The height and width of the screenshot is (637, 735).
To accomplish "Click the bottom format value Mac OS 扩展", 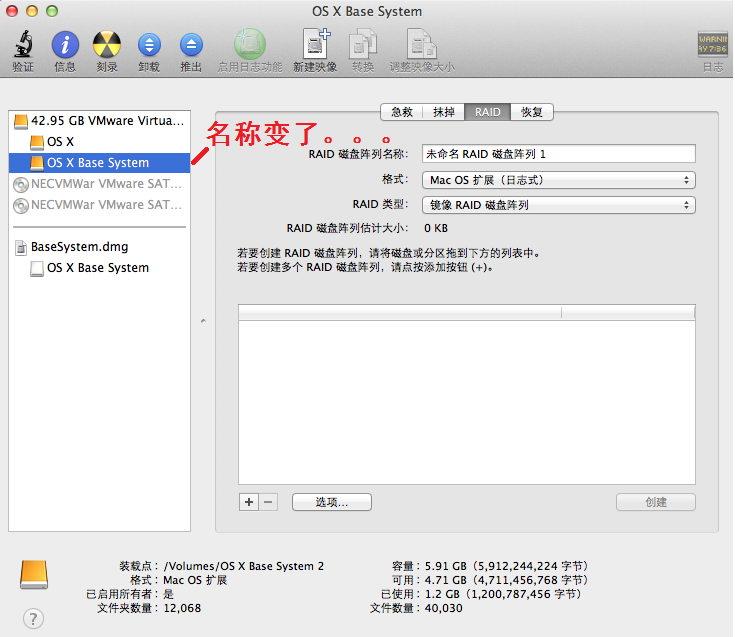I will click(195, 580).
